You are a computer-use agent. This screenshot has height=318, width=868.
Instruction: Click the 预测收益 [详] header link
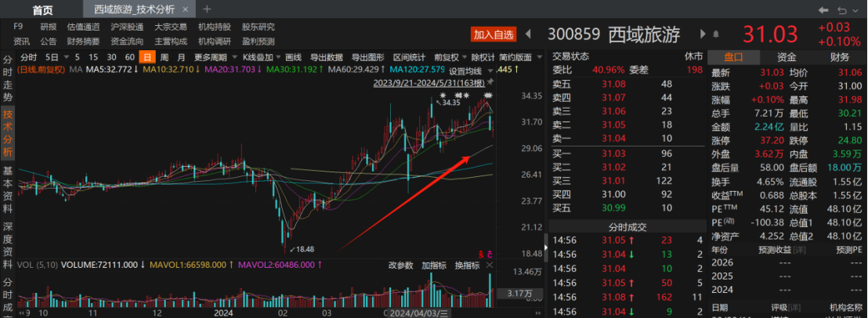click(782, 249)
